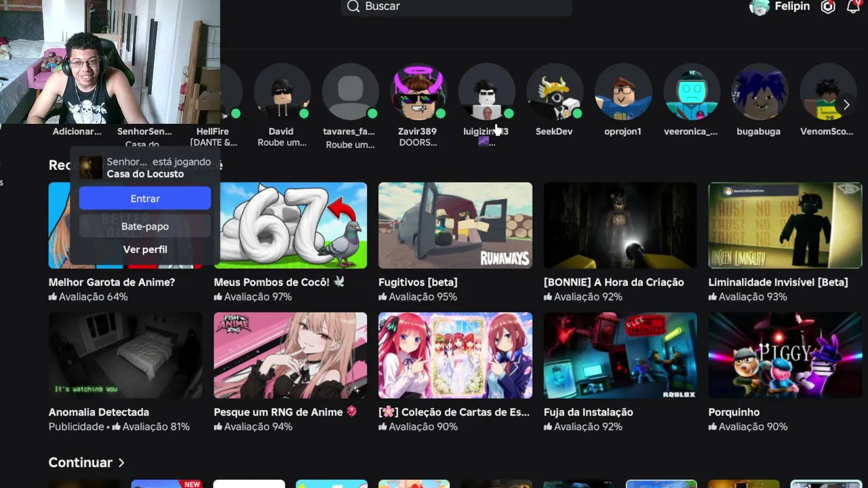Open the Porquinho Piggy thumbnail
Screen dimensions: 868x488
click(x=785, y=356)
